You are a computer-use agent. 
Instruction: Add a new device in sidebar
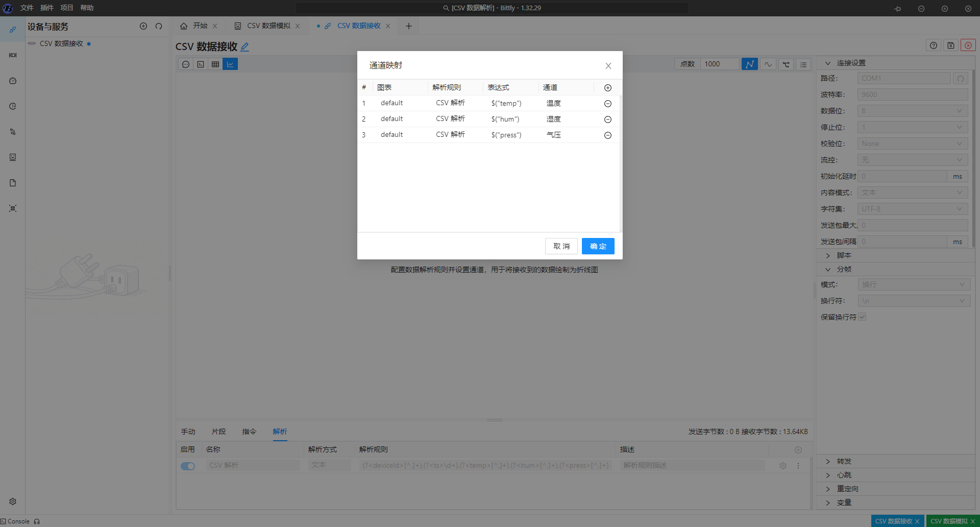(143, 26)
